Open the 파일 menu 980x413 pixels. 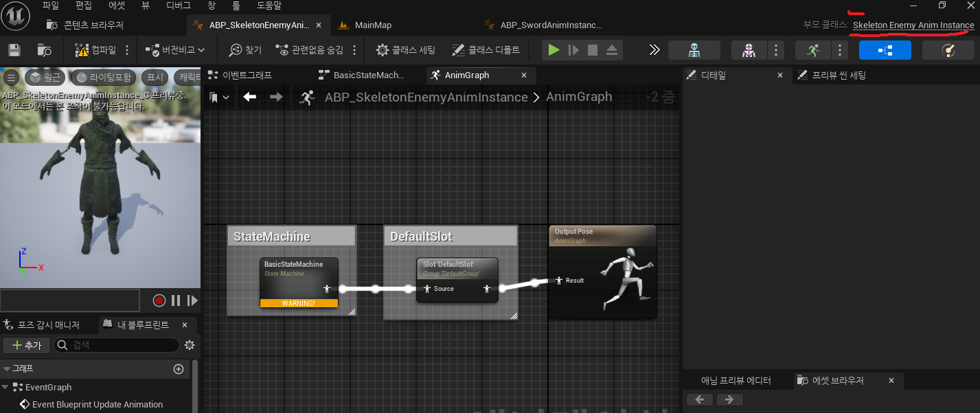point(51,5)
